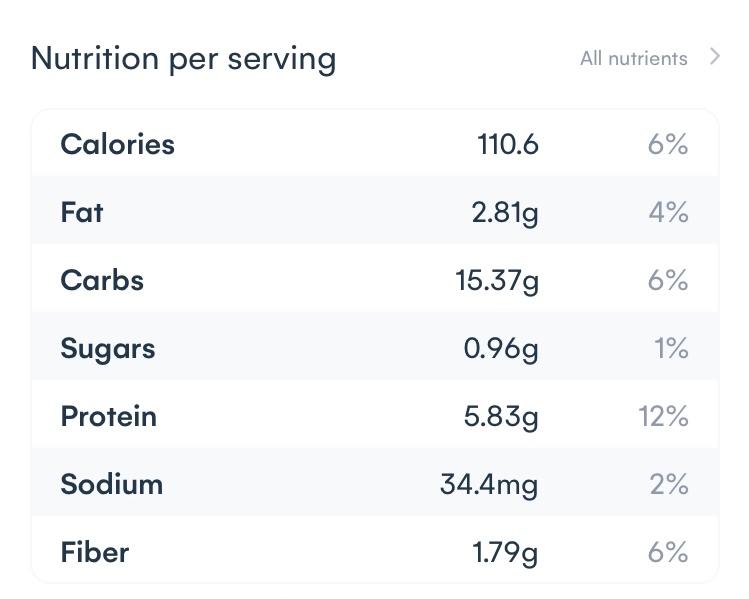749x599 pixels.
Task: Select the Sodium row label
Action: (111, 484)
